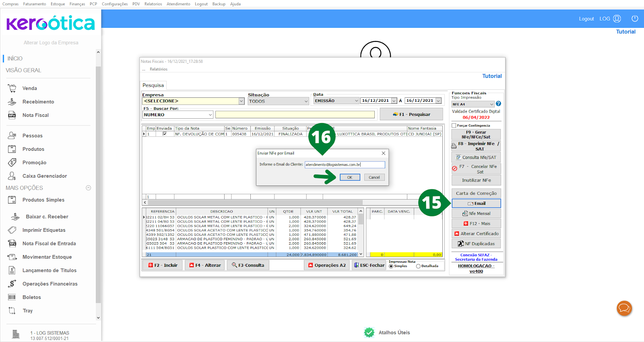Click client email input field
The width and height of the screenshot is (644, 342).
point(345,165)
